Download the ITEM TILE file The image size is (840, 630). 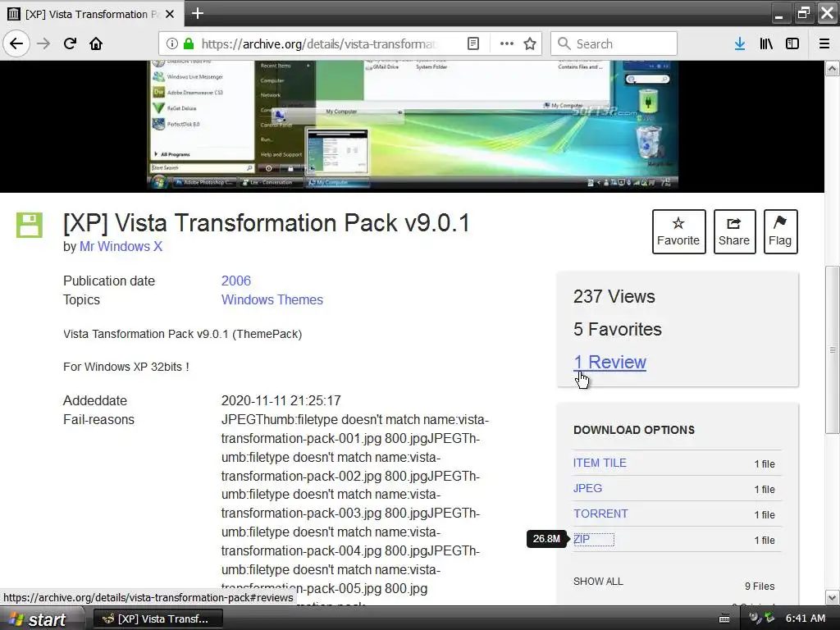point(600,463)
